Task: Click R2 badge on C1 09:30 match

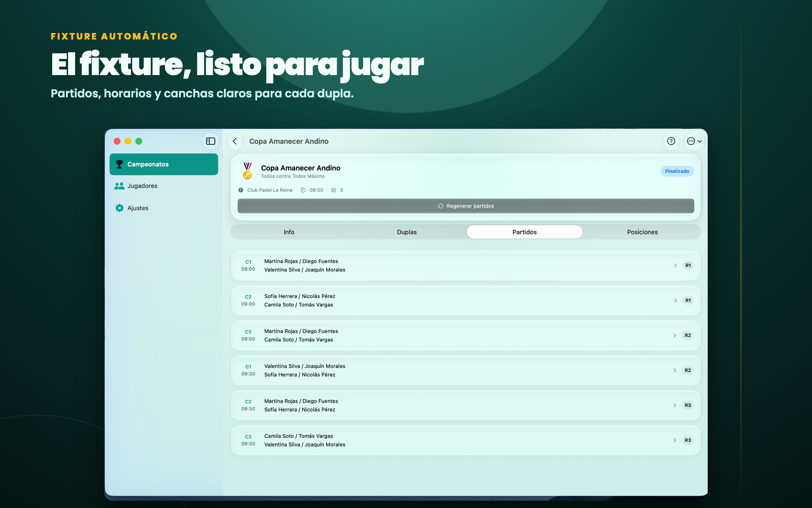Action: tap(688, 370)
